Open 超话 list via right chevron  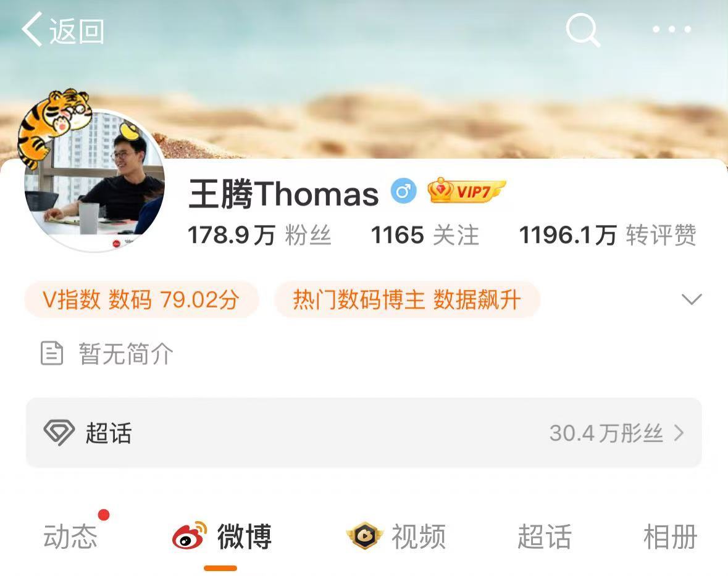(x=679, y=433)
